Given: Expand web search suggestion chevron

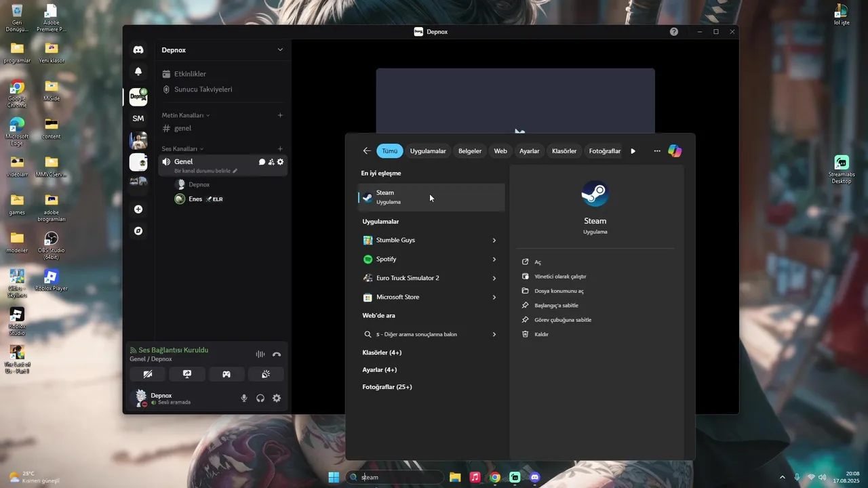Looking at the screenshot, I should click(494, 335).
